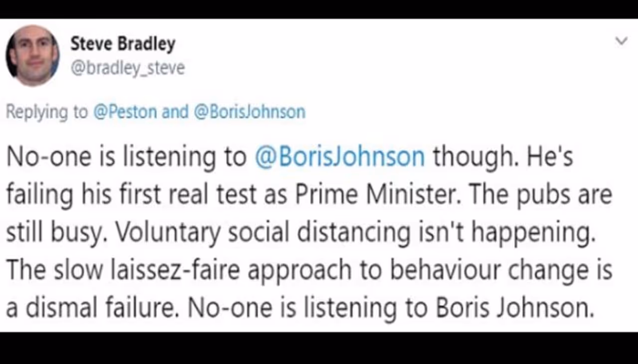Click the opening words 'No-one is listening to'
Image resolution: width=638 pixels, height=364 pixels.
coord(126,156)
